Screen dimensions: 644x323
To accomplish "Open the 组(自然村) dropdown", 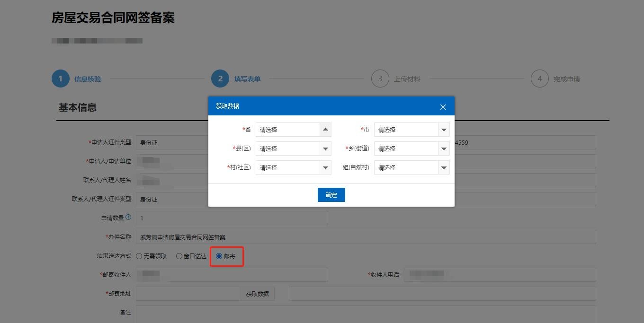I will click(411, 167).
